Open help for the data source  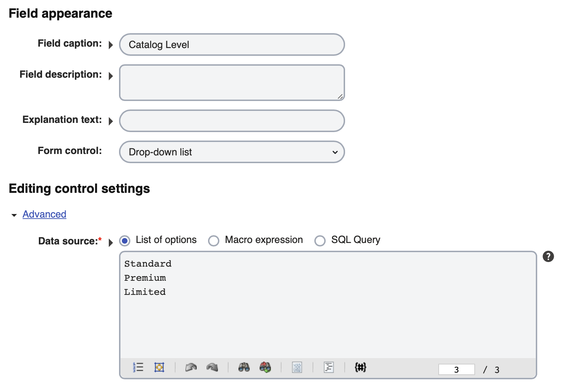click(x=548, y=256)
